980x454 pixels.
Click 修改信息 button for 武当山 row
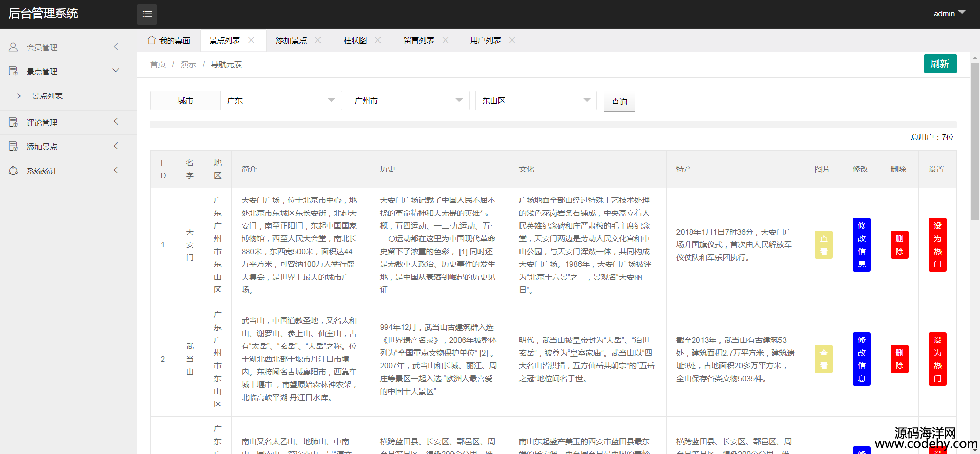tap(862, 359)
